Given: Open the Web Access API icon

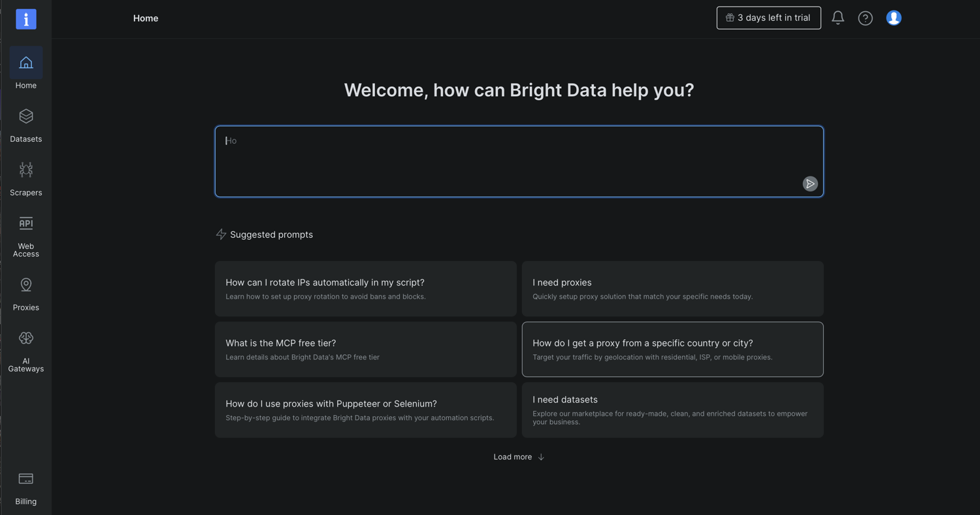Looking at the screenshot, I should click(26, 224).
